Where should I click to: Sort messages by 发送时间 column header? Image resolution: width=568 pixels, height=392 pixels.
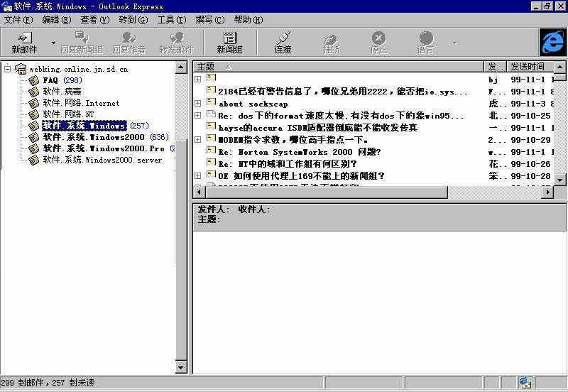point(530,67)
